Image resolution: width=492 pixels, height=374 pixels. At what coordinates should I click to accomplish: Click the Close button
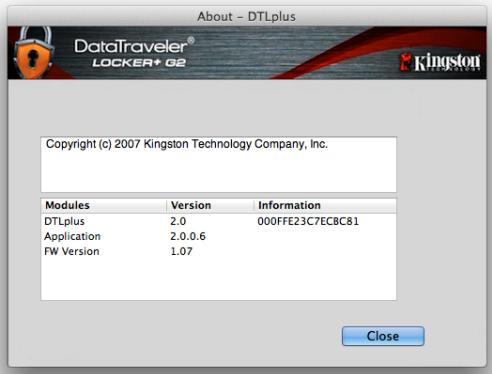[383, 336]
